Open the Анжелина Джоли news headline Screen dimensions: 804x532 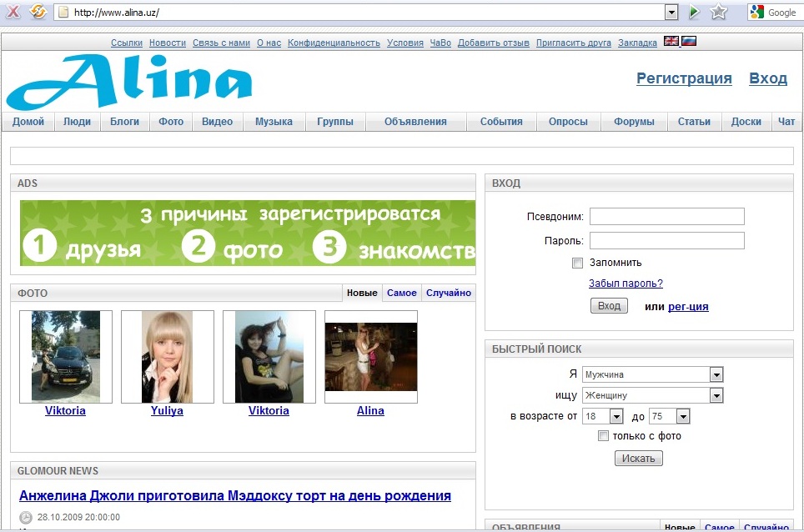[x=235, y=495]
